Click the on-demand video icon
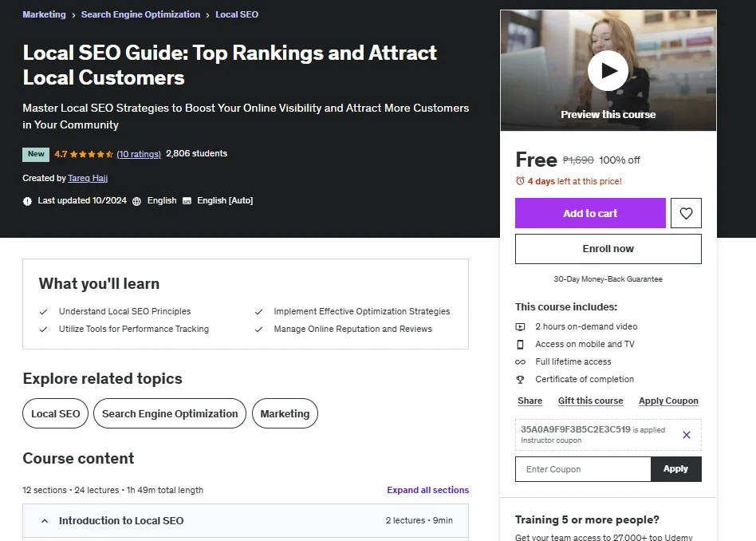The image size is (756, 541). 520,326
